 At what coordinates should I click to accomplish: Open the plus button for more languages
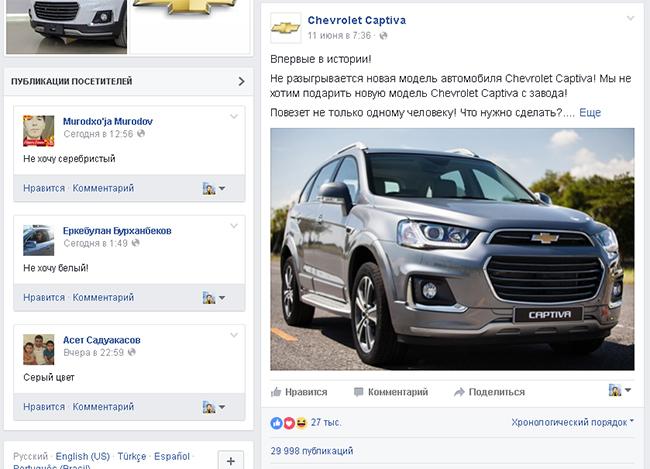tap(231, 461)
